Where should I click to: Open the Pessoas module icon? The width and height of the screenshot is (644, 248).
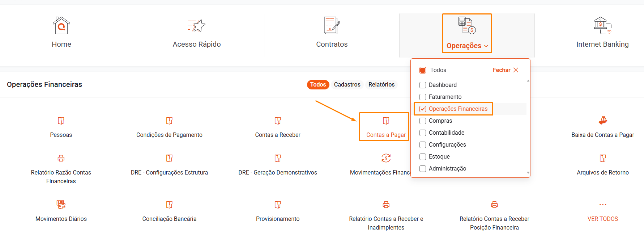click(x=61, y=121)
